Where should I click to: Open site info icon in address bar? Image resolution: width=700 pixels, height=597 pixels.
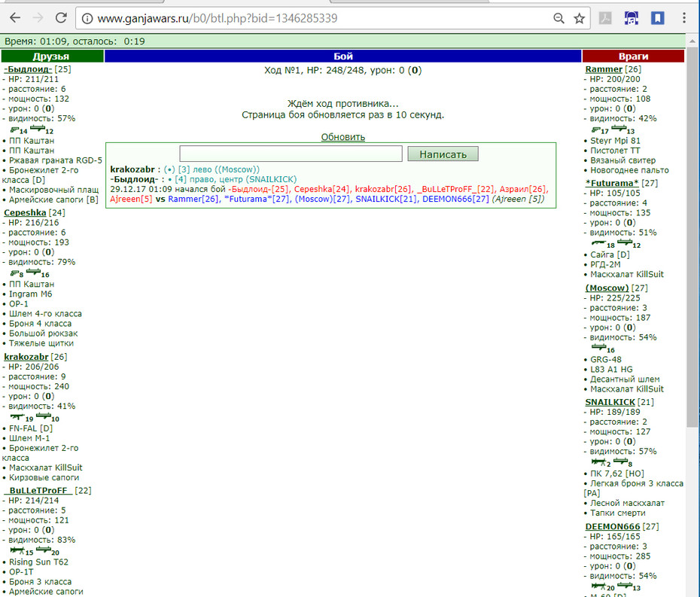pos(87,18)
